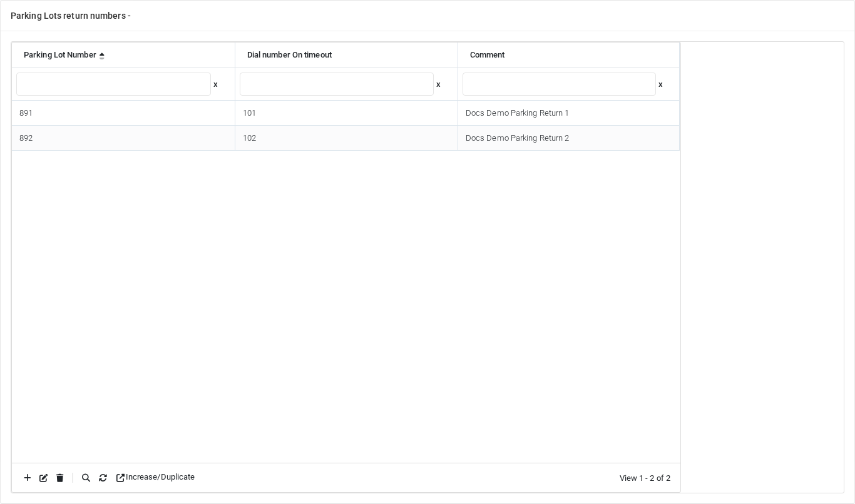Clear the Parking Lot Number filter with x
Image resolution: width=855 pixels, height=504 pixels.
(x=215, y=84)
